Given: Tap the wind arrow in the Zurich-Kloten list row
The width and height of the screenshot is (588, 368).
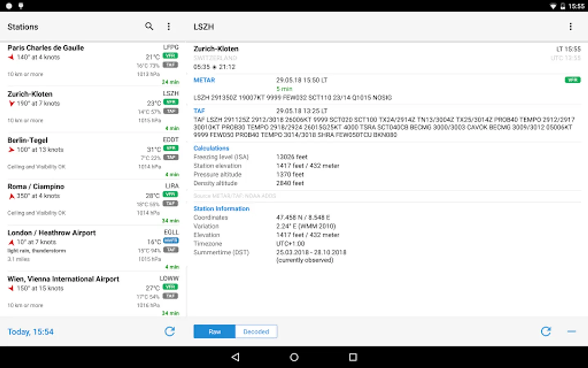Looking at the screenshot, I should [11, 103].
